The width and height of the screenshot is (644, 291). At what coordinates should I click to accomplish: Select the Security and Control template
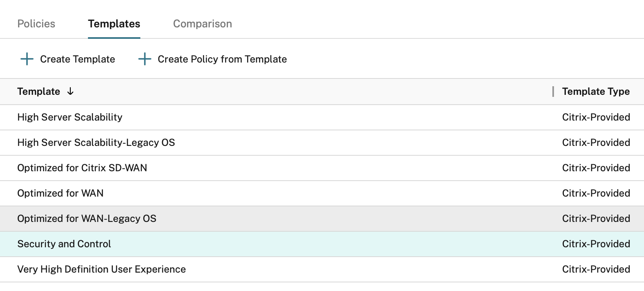pos(64,244)
